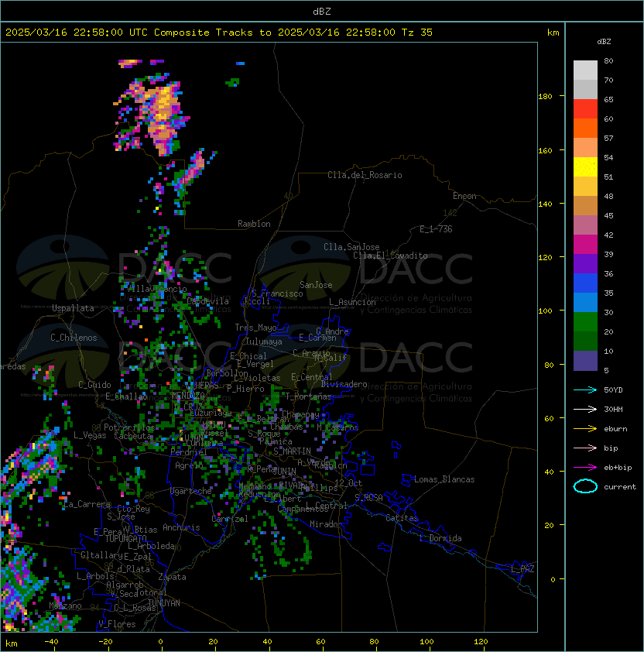Click the '50YD' legend label
The image size is (644, 652).
coord(613,389)
